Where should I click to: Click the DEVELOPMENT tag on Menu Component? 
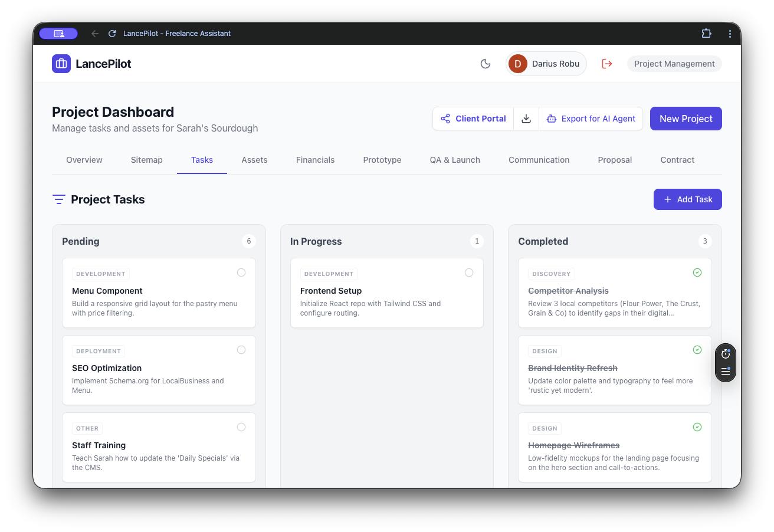(101, 274)
